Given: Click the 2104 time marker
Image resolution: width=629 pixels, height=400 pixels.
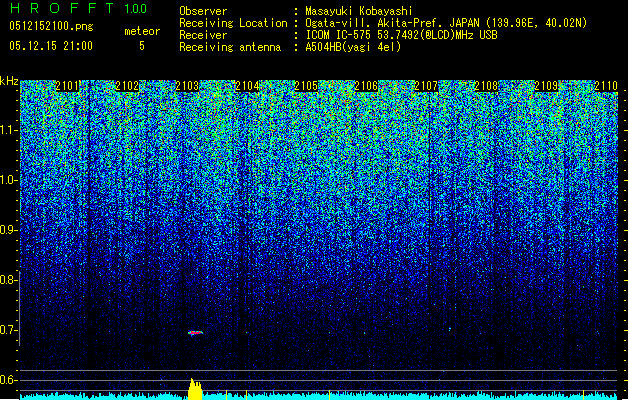Looking at the screenshot, I should (247, 86).
